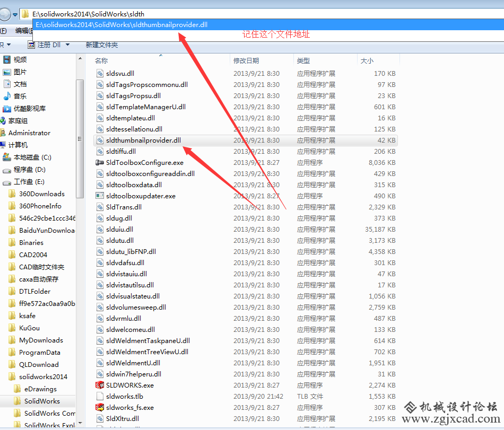Screen dimensions: 504x430
Task: Click the sldworks.tlb file icon
Action: click(100, 396)
